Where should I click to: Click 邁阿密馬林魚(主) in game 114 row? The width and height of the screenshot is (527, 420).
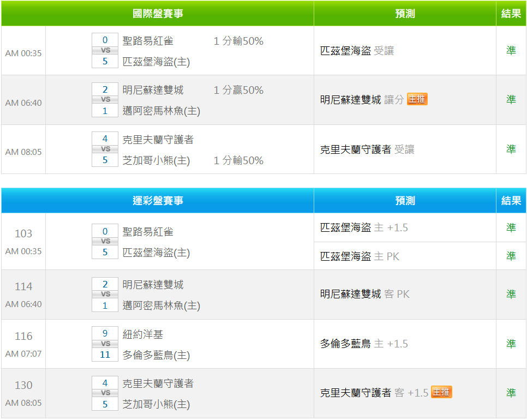161,306
